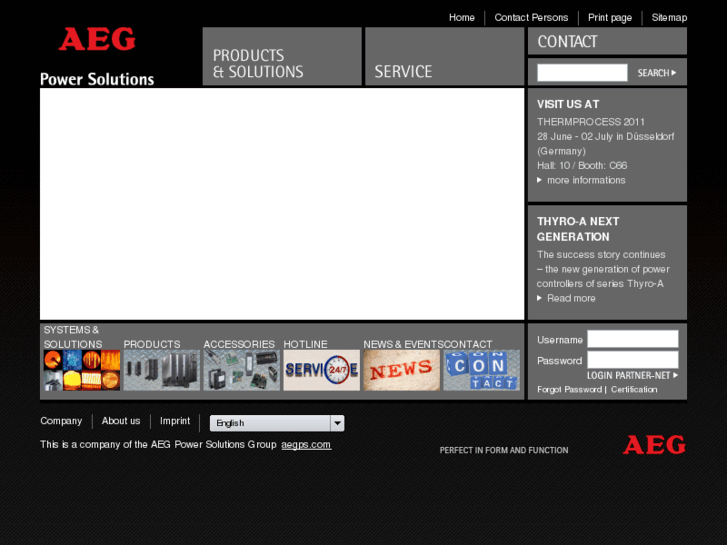Screen dimensions: 727x545
Task: Click the HOTLINE label
Action: [306, 344]
